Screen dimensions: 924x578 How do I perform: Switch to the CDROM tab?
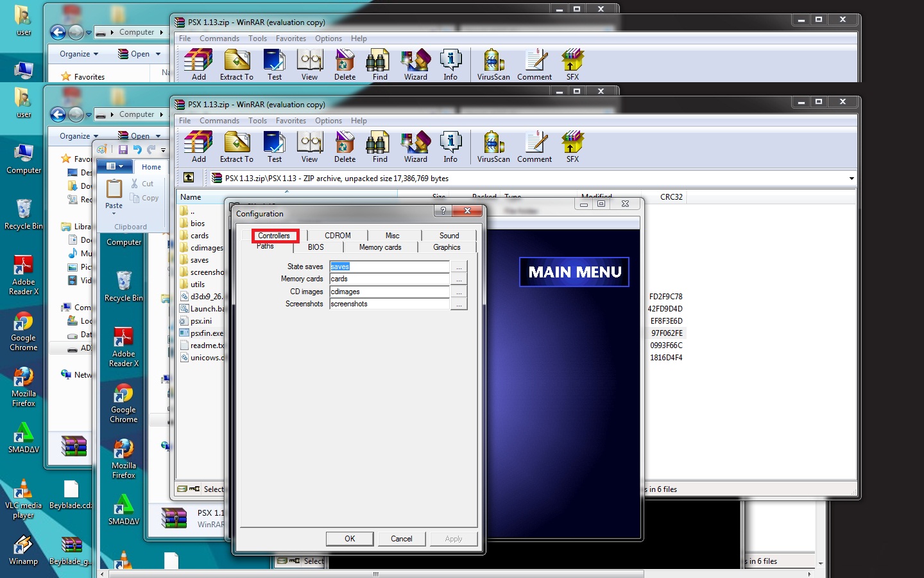click(x=338, y=236)
